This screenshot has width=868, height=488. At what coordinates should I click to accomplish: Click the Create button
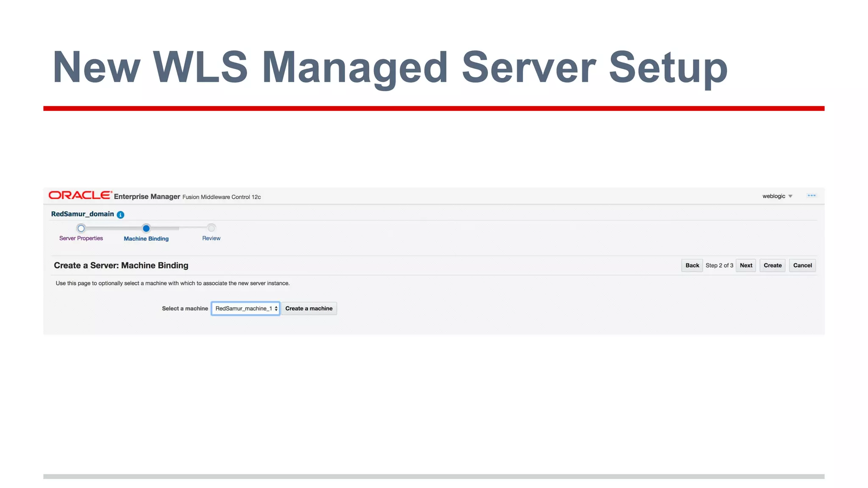pyautogui.click(x=773, y=266)
